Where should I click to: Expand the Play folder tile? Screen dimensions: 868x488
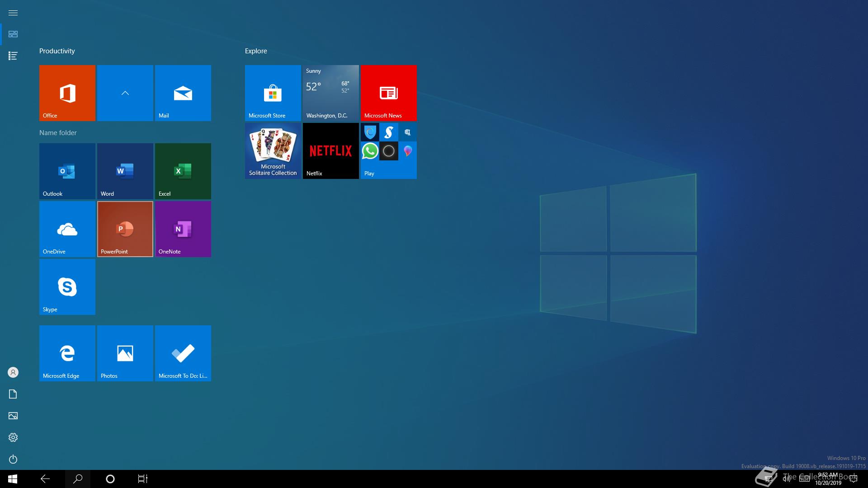[389, 151]
